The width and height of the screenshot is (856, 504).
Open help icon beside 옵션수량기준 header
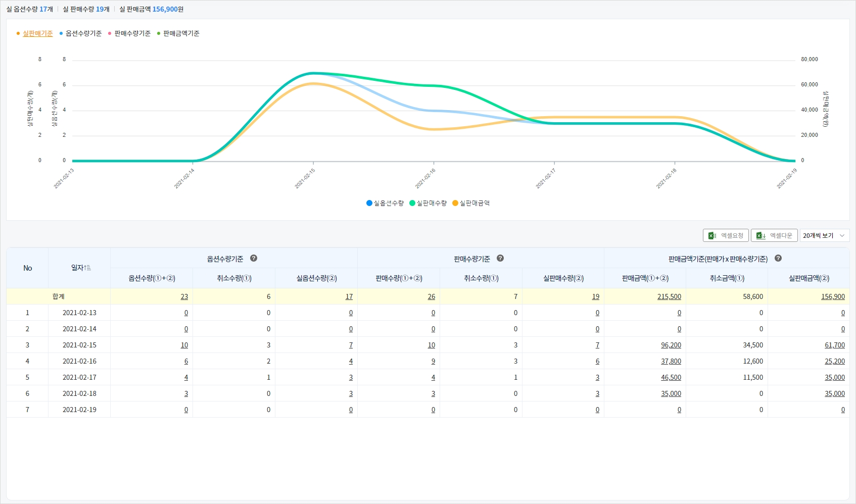[254, 258]
